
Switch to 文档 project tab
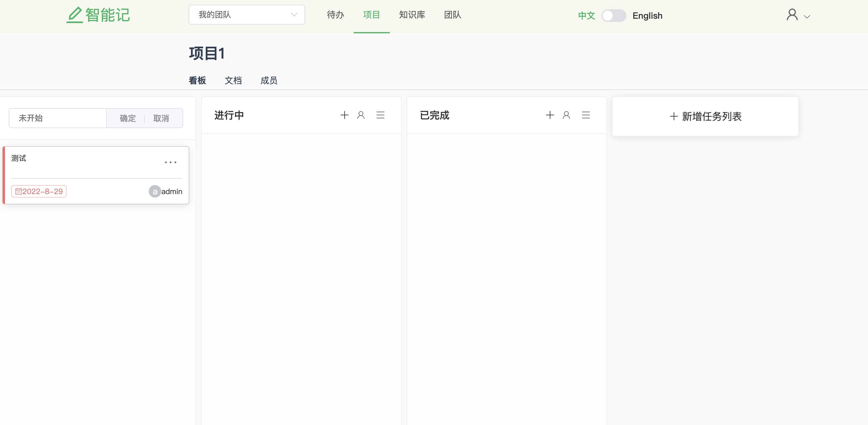point(233,80)
